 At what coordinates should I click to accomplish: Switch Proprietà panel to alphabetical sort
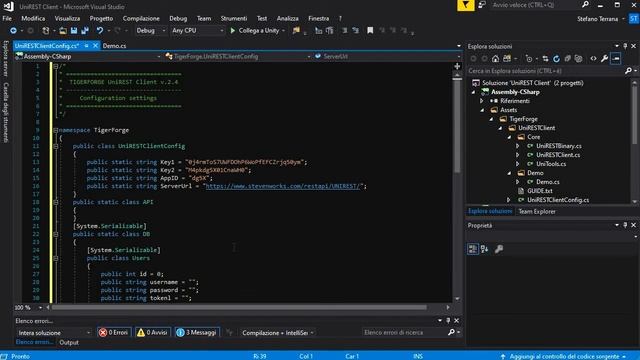(x=484, y=249)
